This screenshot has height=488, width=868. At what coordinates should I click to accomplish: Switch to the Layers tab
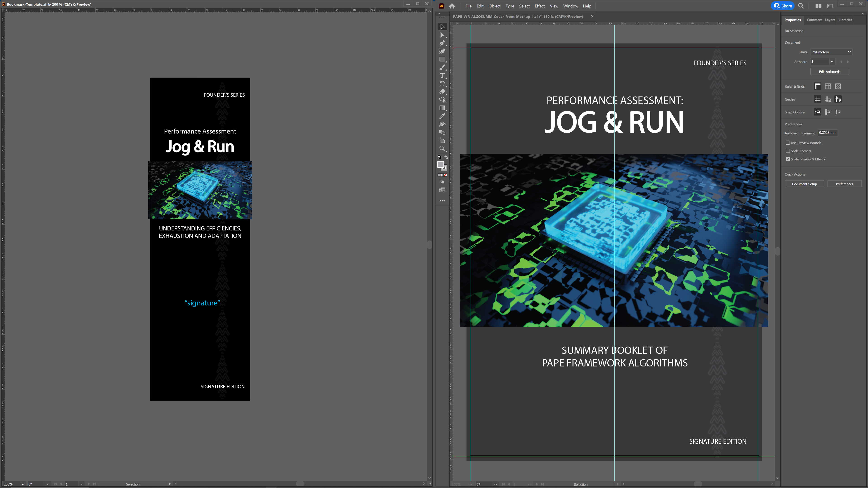830,20
